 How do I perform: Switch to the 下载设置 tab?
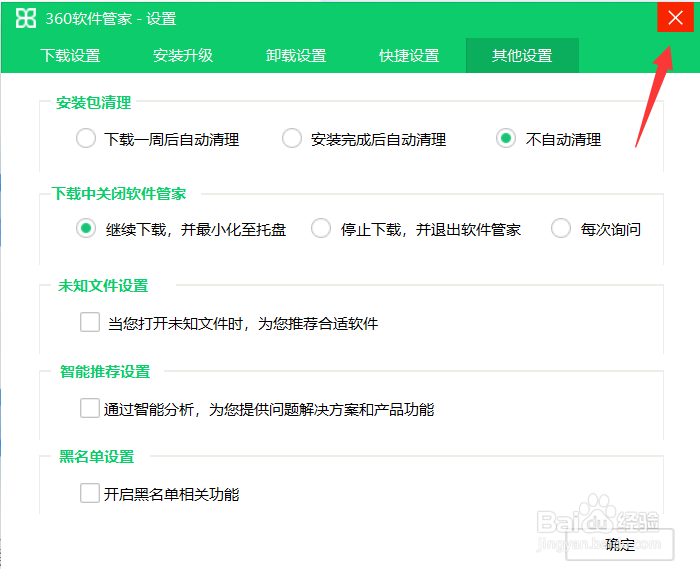tap(70, 56)
